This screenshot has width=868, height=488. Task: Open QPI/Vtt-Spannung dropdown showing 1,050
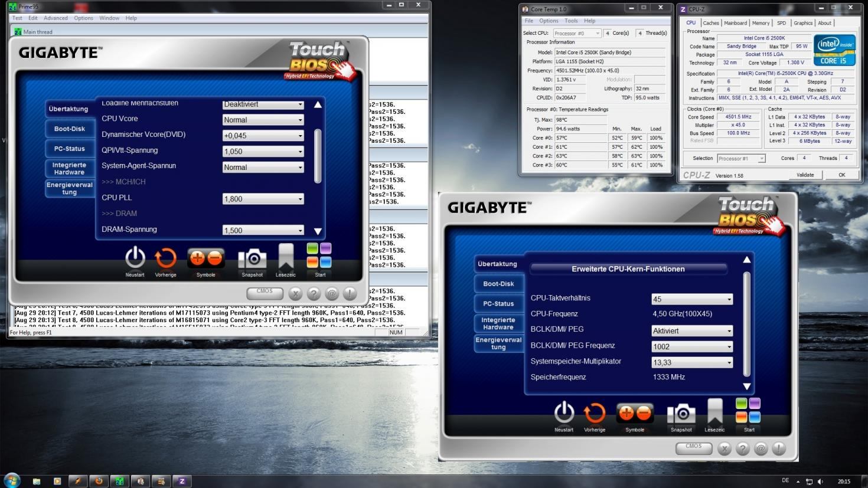point(263,152)
